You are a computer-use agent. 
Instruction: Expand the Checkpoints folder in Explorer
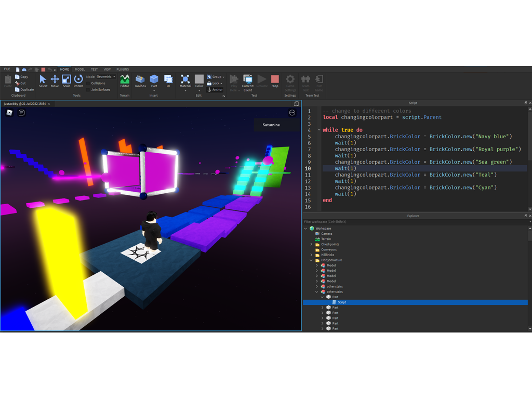tap(311, 244)
